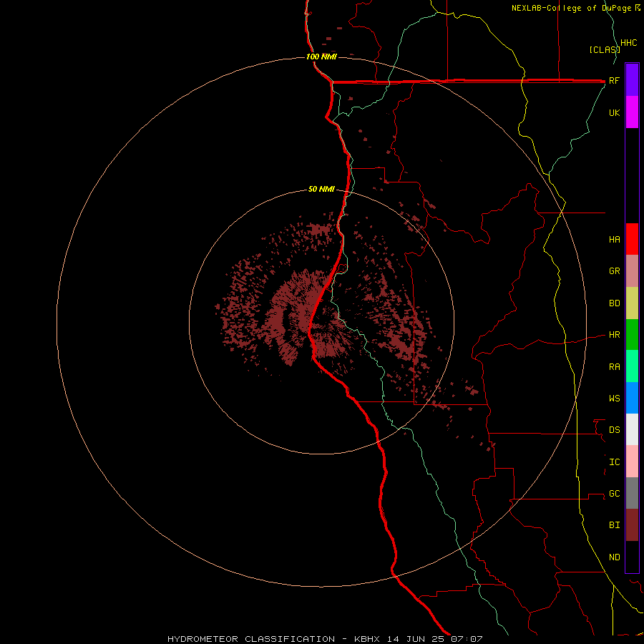Image resolution: width=644 pixels, height=644 pixels.
Task: Click the HA legend label
Action: [x=614, y=239]
